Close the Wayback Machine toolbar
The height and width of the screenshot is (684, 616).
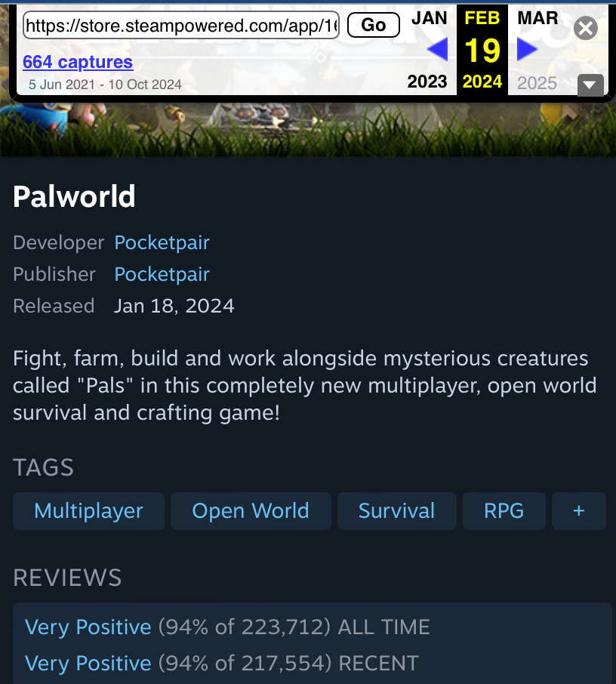(x=586, y=29)
